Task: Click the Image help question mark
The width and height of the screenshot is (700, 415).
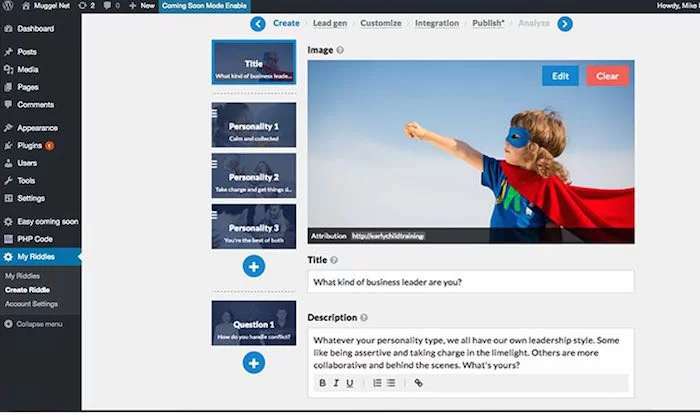Action: pyautogui.click(x=340, y=50)
